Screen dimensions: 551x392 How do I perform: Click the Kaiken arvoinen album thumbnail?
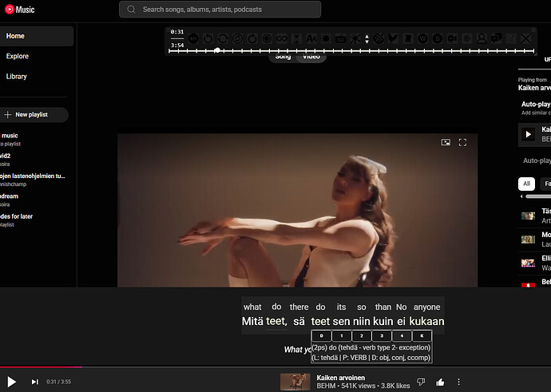pyautogui.click(x=295, y=382)
